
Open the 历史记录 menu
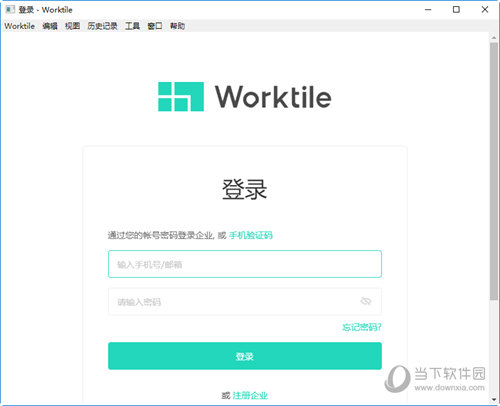pyautogui.click(x=102, y=26)
